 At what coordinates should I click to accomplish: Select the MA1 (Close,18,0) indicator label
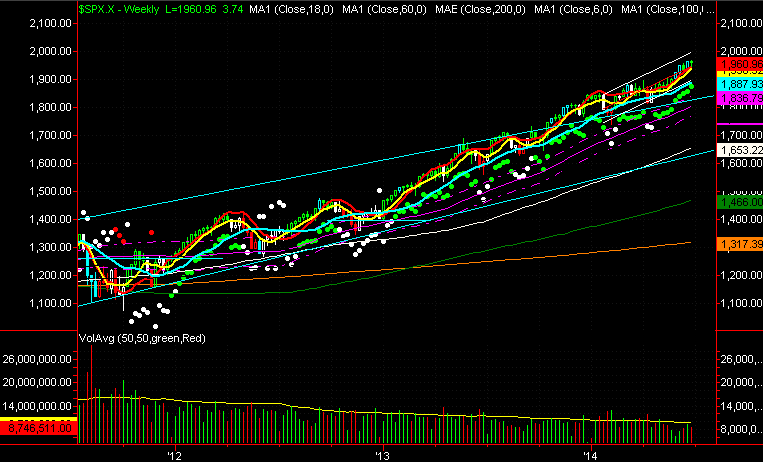(x=291, y=9)
